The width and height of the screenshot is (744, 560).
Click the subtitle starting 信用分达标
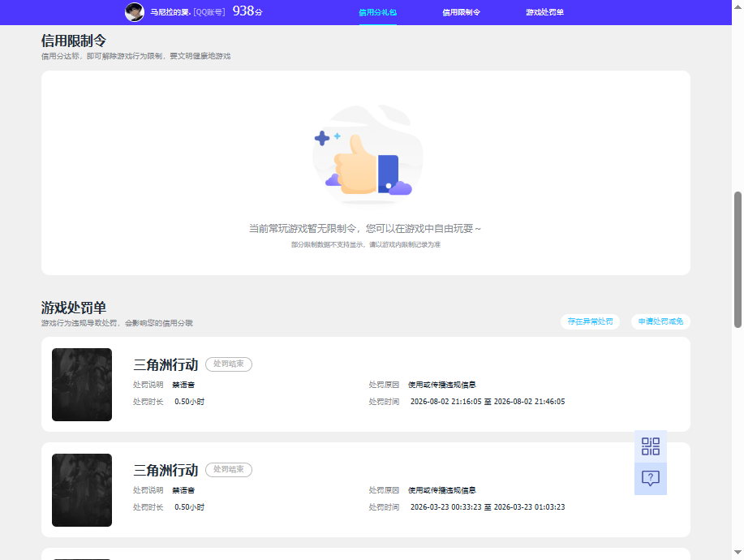(135, 56)
